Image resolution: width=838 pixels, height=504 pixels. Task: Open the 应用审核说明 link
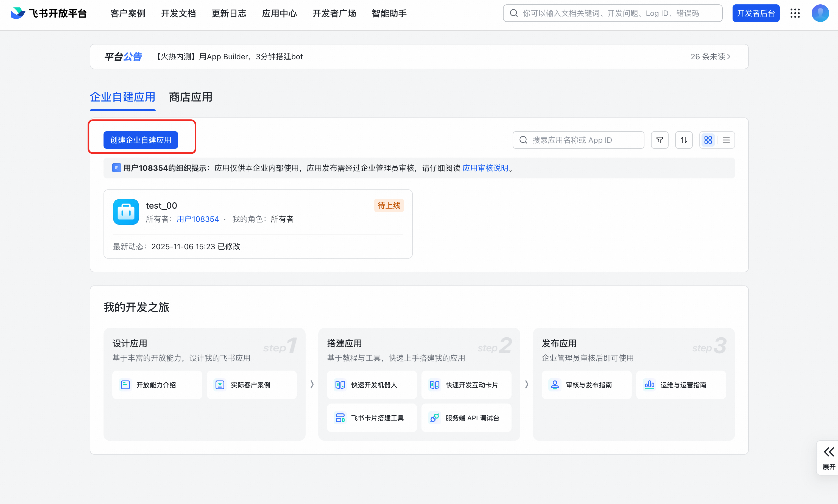click(485, 168)
